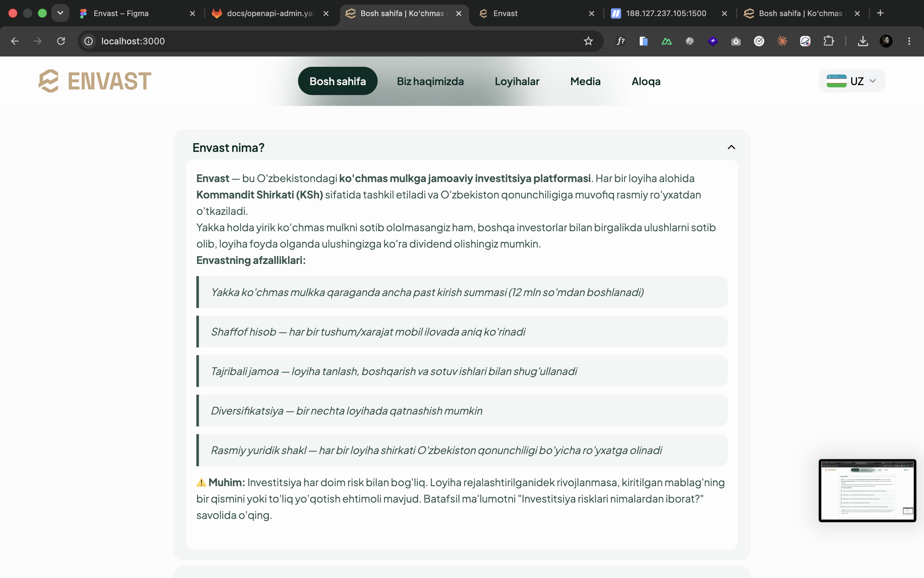
Task: Click the Tajribali jamoa advantage item
Action: pyautogui.click(x=462, y=371)
